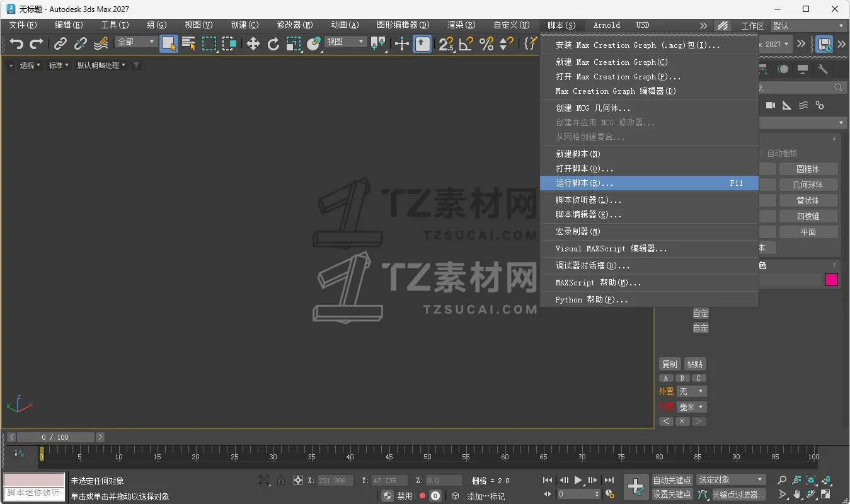Image resolution: width=850 pixels, height=504 pixels.
Task: Show the Space Warps category
Action: click(x=803, y=105)
